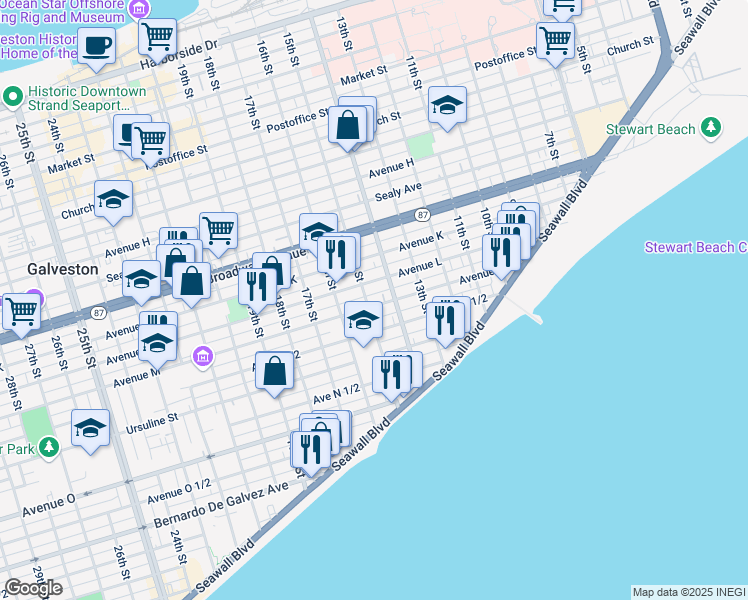748x600 pixels.
Task: Select the graduation cap marker next to Galveston label
Action: point(142,281)
